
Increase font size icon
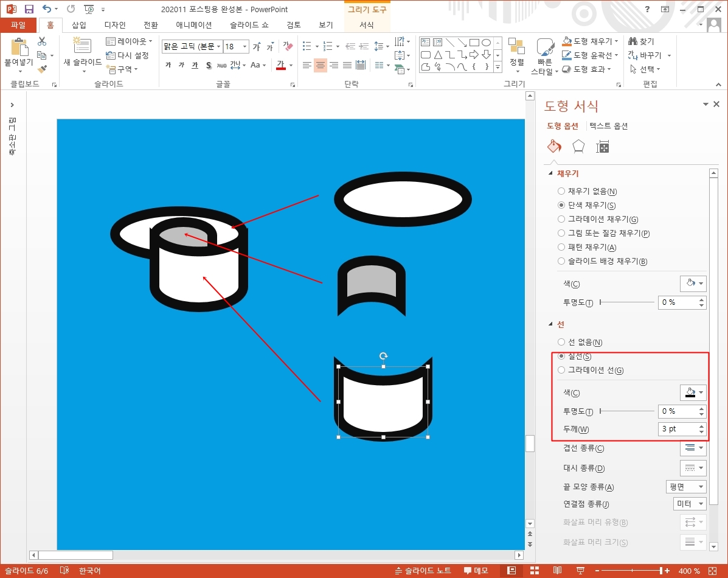(x=257, y=46)
